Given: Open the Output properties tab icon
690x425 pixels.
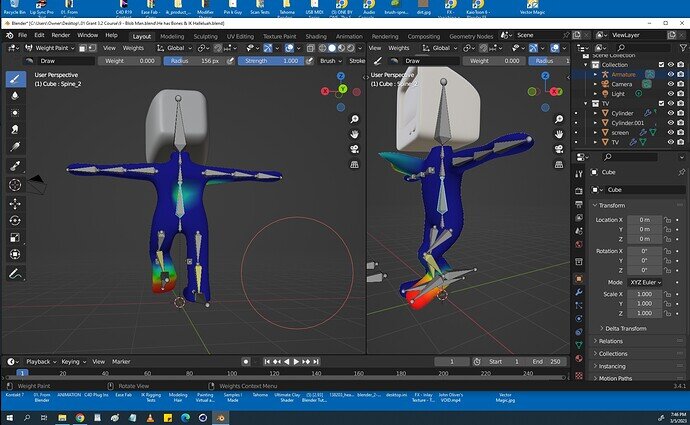Looking at the screenshot, I should (x=579, y=204).
